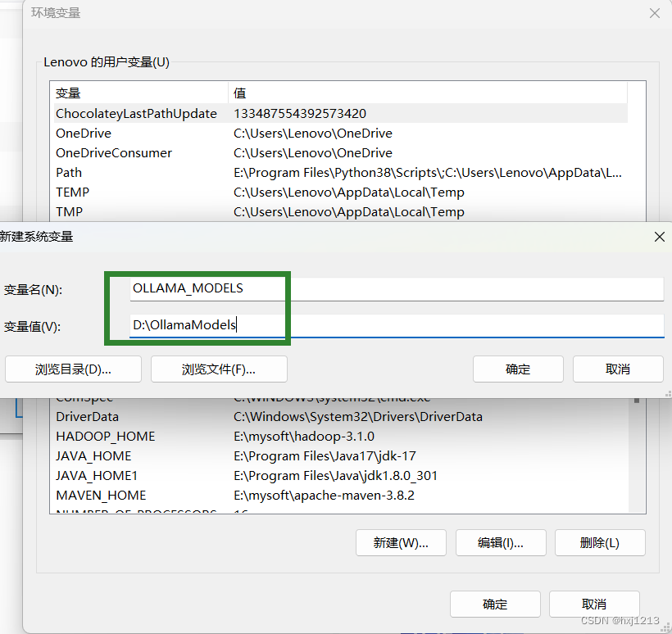Click system variables list scrollbar
This screenshot has width=672, height=634.
[x=637, y=454]
